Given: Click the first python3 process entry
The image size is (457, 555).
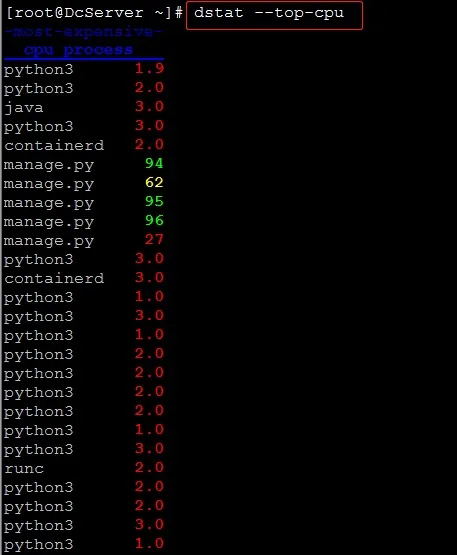Looking at the screenshot, I should coord(39,69).
